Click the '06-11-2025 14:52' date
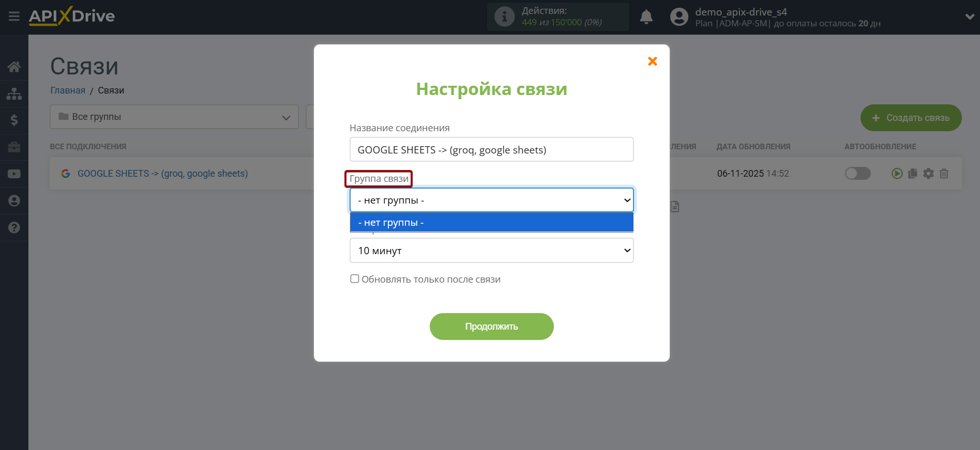Screen dimensions: 980x450 pyautogui.click(x=753, y=174)
